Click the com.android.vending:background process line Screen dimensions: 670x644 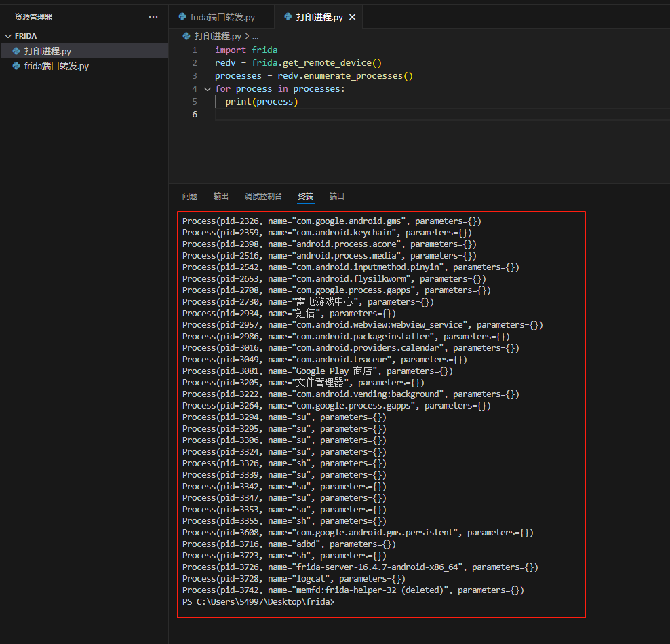coord(351,394)
